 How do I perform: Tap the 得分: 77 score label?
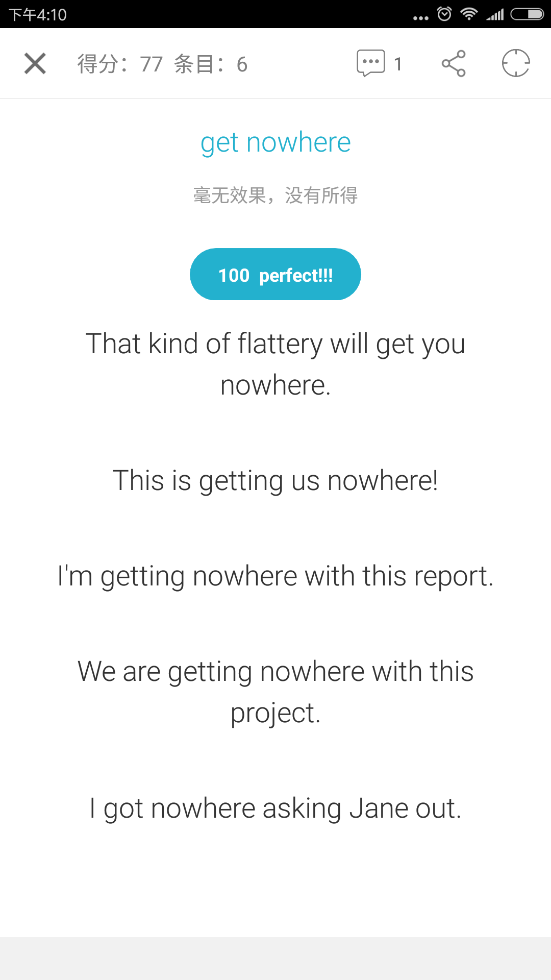pos(120,64)
